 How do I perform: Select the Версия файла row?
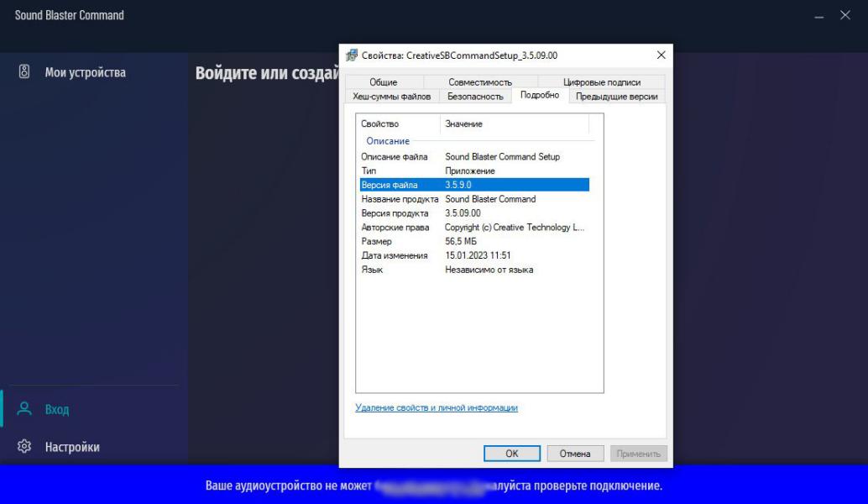tap(474, 185)
